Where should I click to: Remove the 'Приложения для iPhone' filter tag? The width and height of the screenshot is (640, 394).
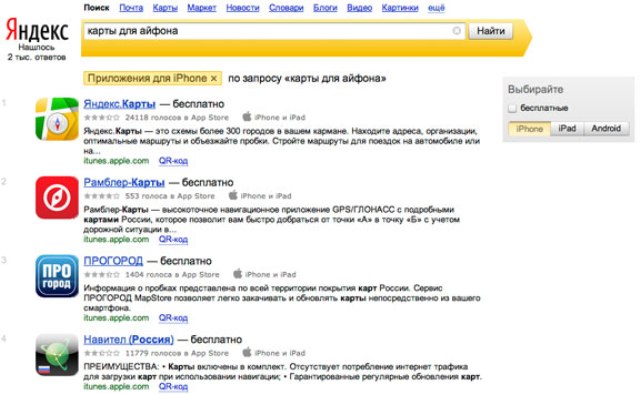213,78
